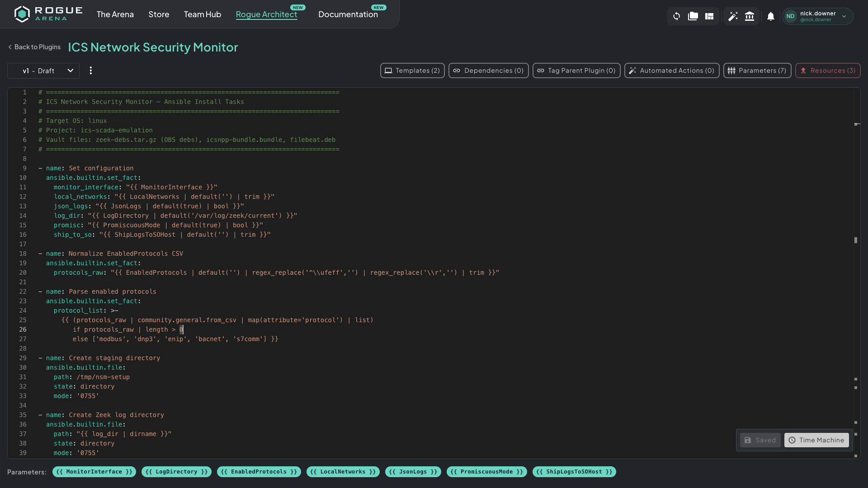Open Tag Parent Plugin (0)
This screenshot has height=488, width=868.
[x=576, y=70]
